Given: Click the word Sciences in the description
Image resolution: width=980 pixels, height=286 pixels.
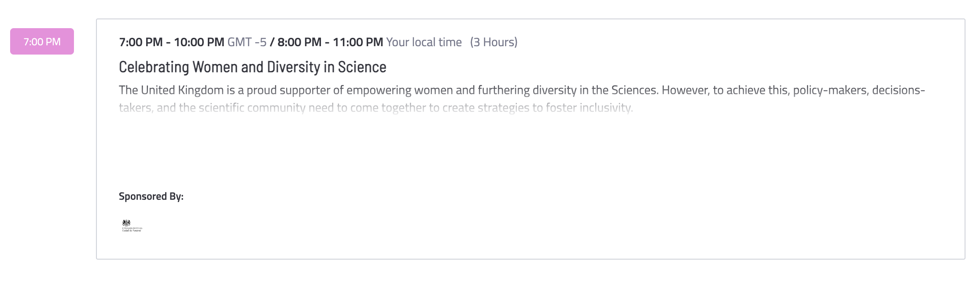Looking at the screenshot, I should 635,90.
